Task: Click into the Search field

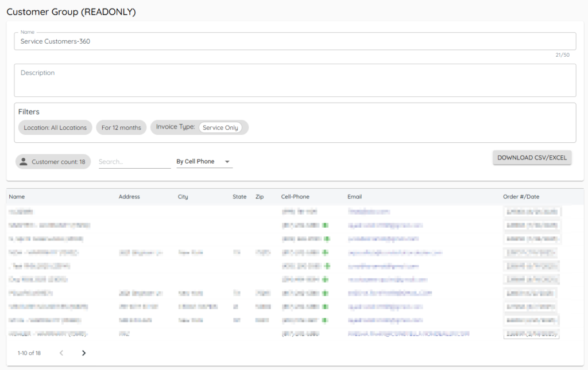Action: coord(134,162)
